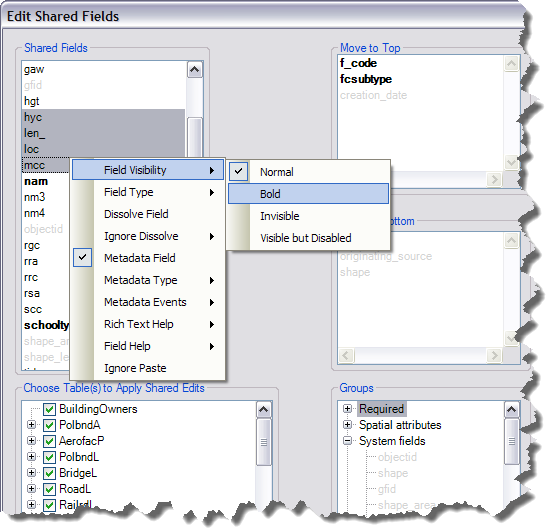
Task: Open the Metadata Events submenu
Action: pos(148,302)
